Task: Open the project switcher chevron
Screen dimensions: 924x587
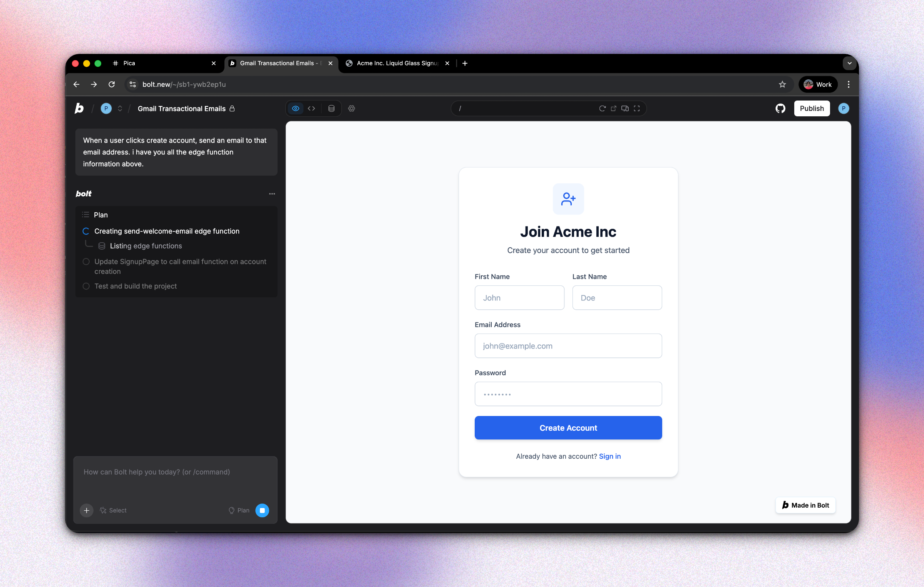Action: click(x=120, y=108)
